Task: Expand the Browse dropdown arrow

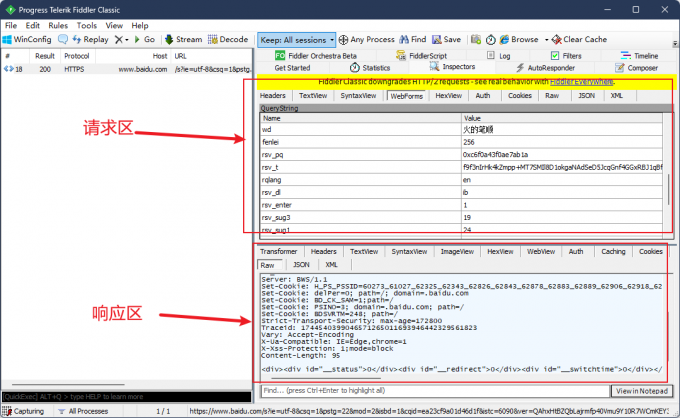Action: [x=546, y=39]
